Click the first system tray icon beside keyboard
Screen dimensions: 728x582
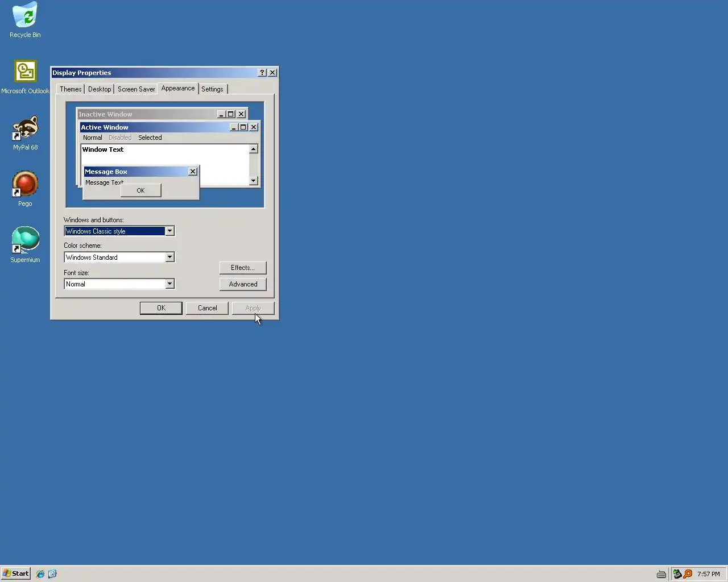(x=677, y=574)
